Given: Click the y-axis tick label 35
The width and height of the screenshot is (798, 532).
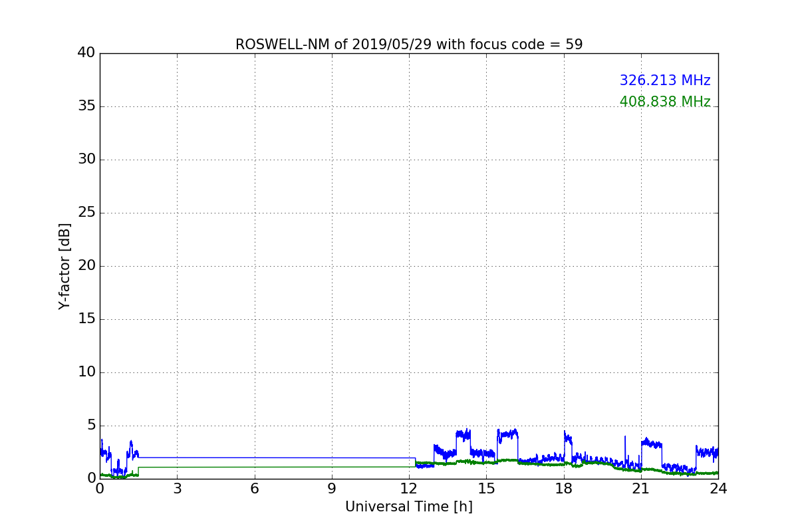Looking at the screenshot, I should pos(86,106).
